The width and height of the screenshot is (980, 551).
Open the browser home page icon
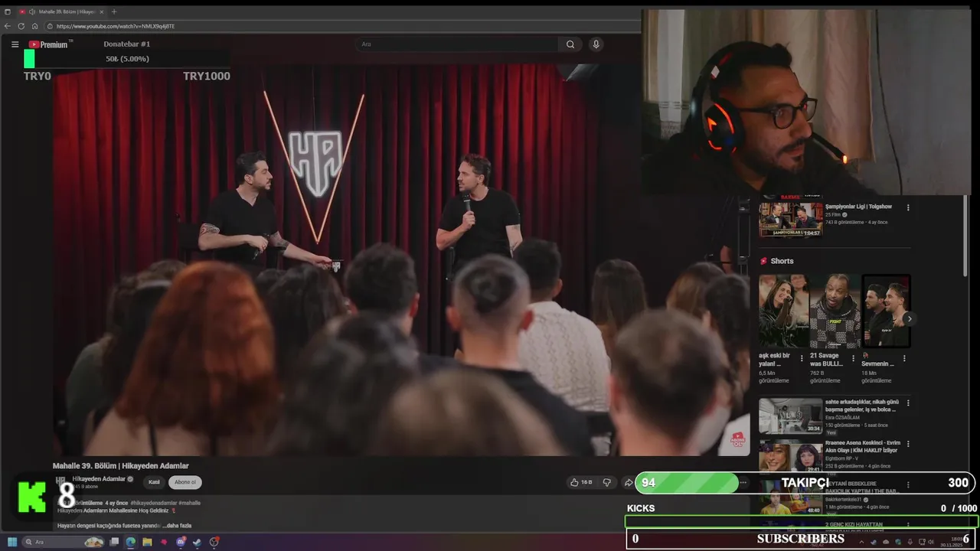click(34, 26)
